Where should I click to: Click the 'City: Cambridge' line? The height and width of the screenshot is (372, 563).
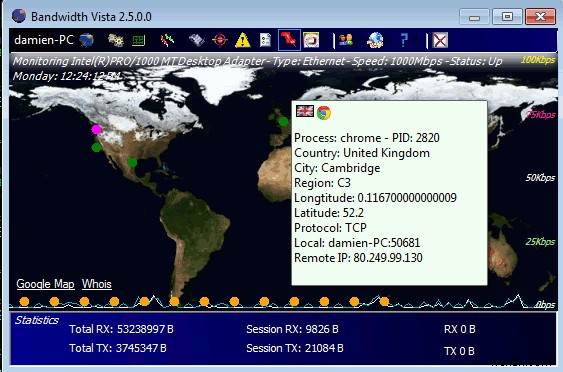point(337,168)
